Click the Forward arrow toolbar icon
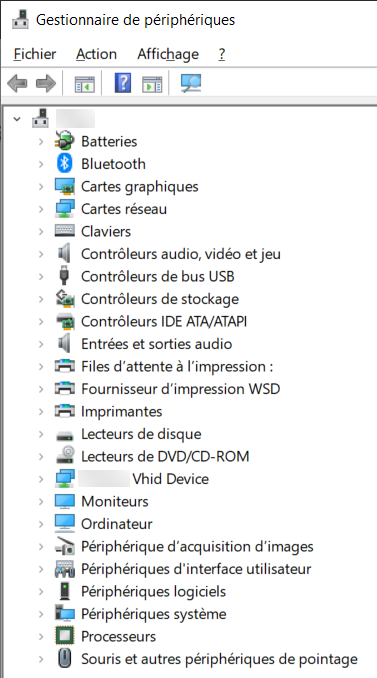The width and height of the screenshot is (377, 678). point(46,83)
